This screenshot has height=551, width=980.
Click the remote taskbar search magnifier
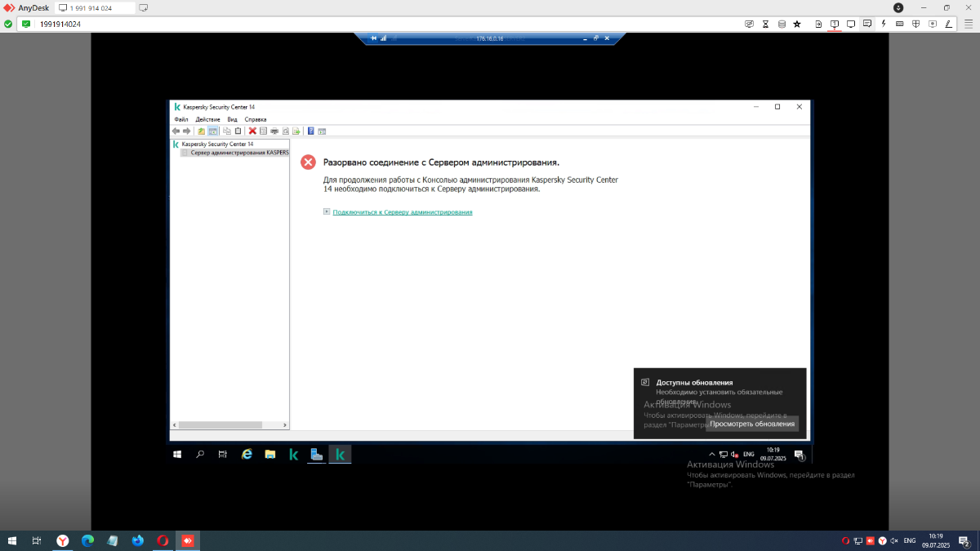coord(200,455)
